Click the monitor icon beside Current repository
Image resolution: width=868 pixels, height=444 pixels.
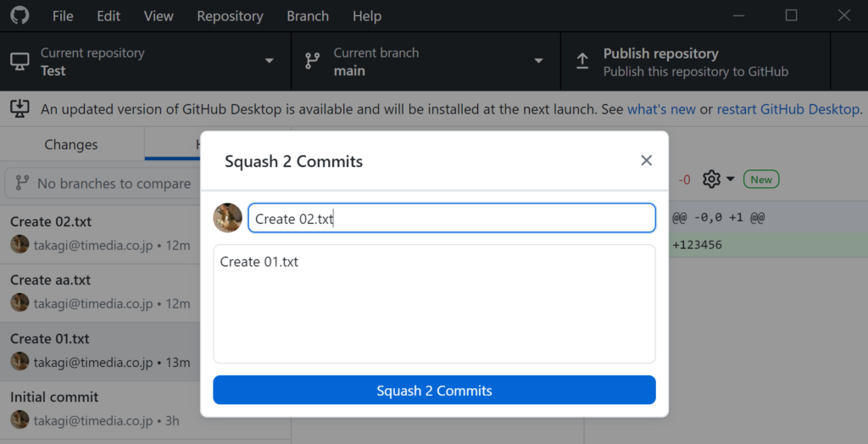tap(20, 62)
